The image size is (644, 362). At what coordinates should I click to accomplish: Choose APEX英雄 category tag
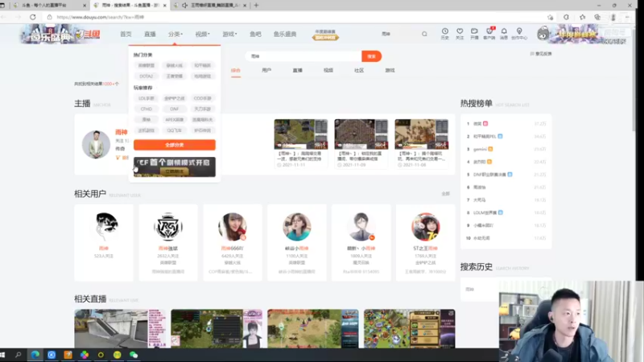pyautogui.click(x=174, y=120)
